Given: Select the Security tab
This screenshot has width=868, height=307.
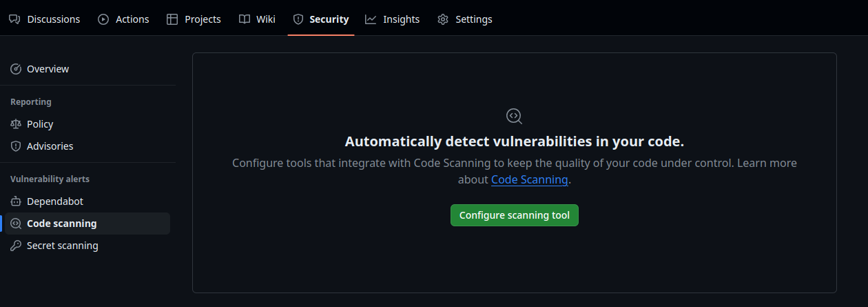Looking at the screenshot, I should [321, 19].
